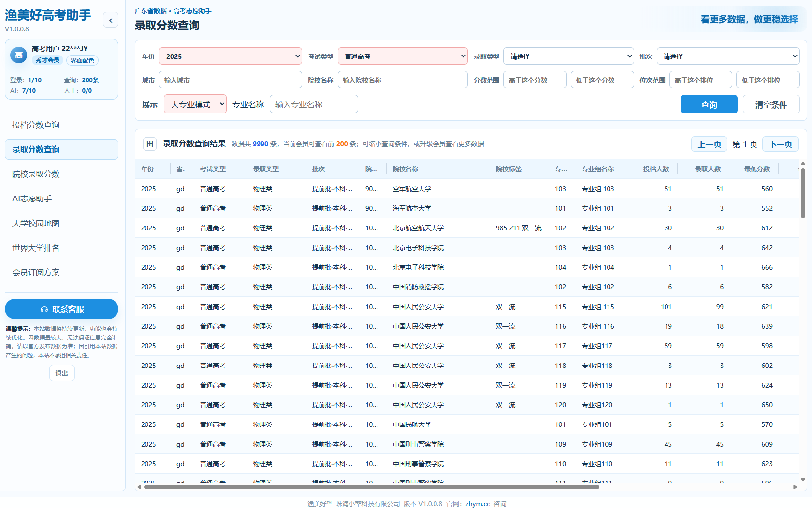Open 世界大学排名 in the sidebar
Screen dimensions: 812x508
[61, 248]
